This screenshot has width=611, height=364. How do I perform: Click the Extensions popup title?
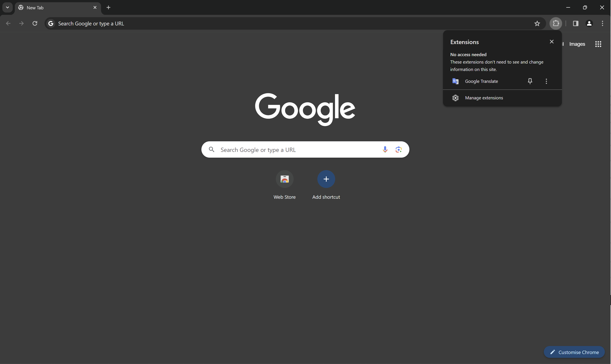pos(464,42)
